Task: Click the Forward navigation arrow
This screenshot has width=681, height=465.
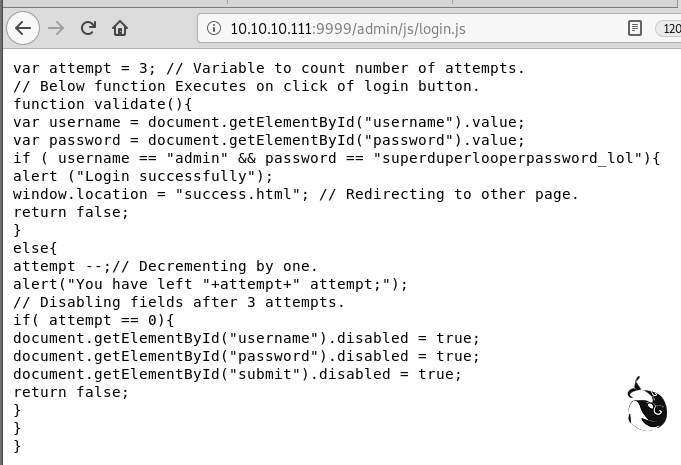Action: pos(56,28)
